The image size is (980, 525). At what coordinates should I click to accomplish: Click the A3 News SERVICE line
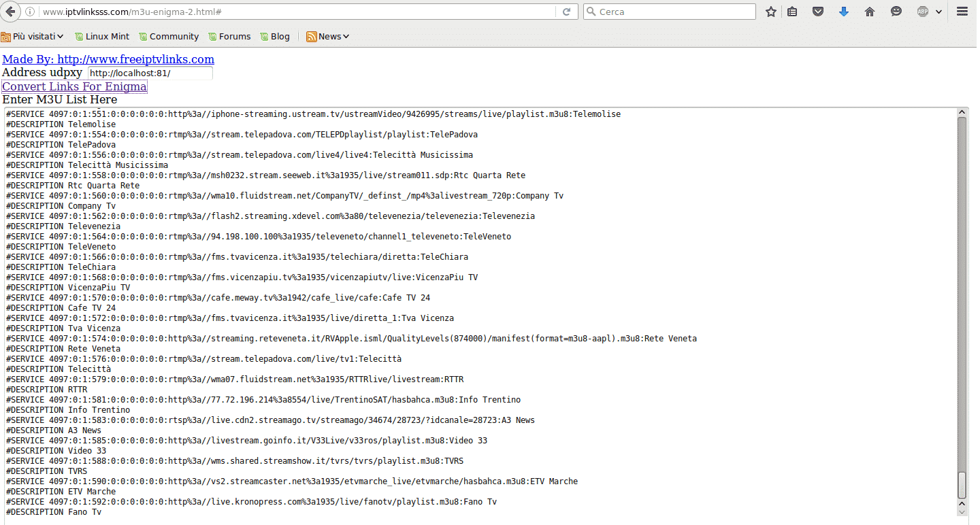[270, 420]
